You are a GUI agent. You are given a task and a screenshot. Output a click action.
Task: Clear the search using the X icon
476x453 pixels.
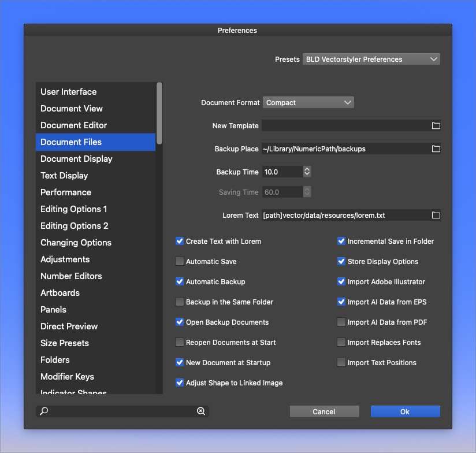coord(201,411)
